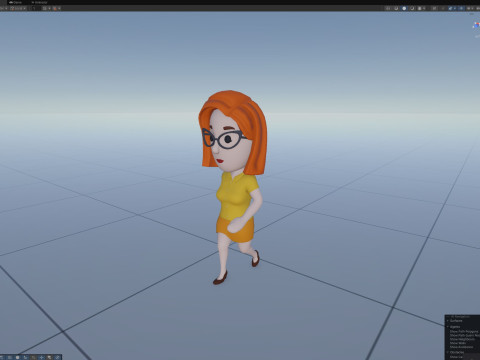Collapse the Obstacles section in AI Navigation overlay

[x=448, y=352]
